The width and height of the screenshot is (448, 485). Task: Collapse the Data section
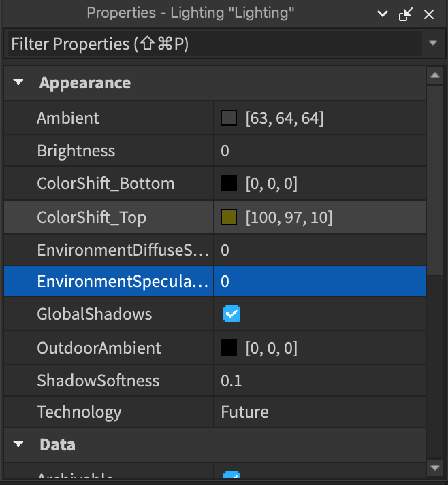pos(18,445)
